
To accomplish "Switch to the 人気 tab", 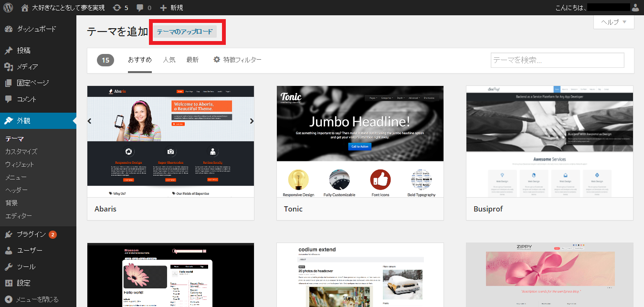I will 169,60.
